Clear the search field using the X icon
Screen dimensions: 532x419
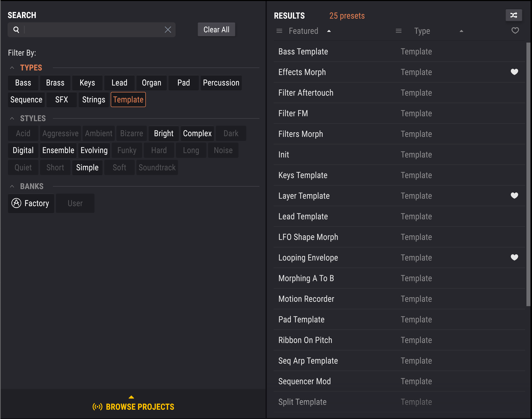(x=168, y=29)
